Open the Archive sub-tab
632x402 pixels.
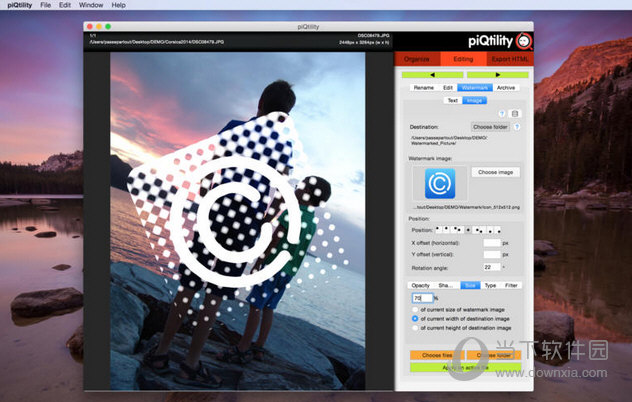coord(506,87)
